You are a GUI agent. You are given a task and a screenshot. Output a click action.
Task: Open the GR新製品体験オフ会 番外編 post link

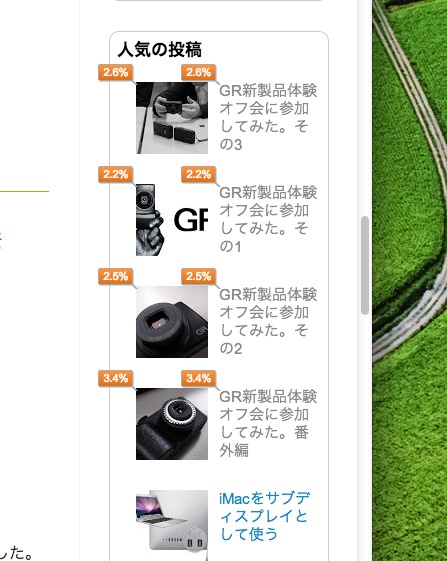pyautogui.click(x=268, y=424)
